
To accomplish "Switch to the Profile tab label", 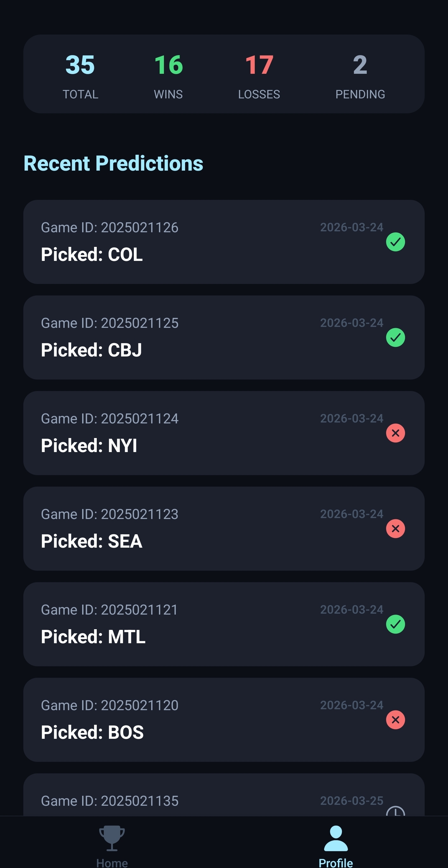I will [x=336, y=862].
